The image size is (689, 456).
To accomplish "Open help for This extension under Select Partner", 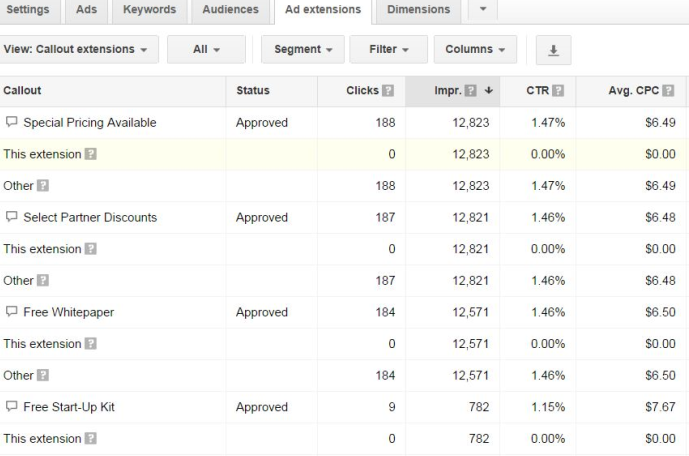I will (91, 249).
